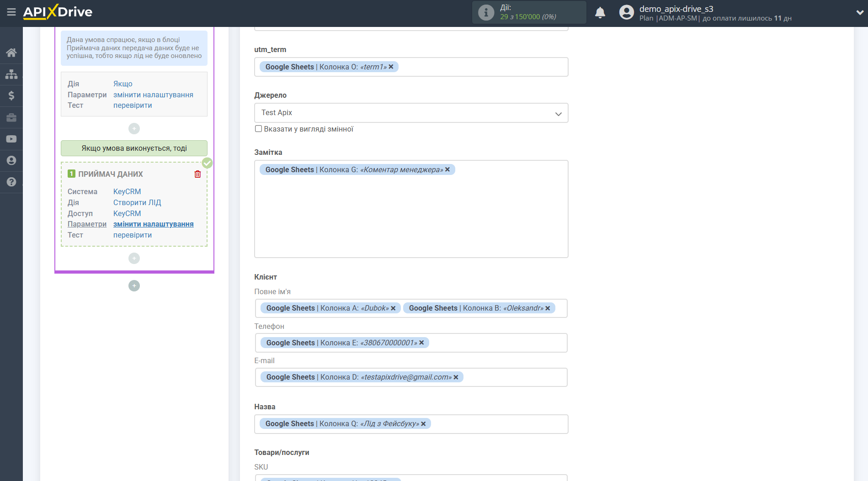Delete the data receiver block

197,174
